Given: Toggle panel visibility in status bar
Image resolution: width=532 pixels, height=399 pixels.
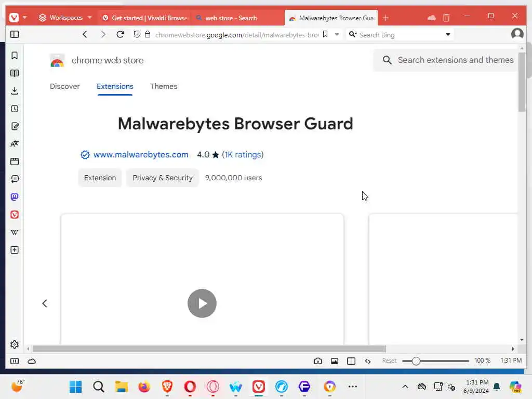Looking at the screenshot, I should click(x=15, y=361).
